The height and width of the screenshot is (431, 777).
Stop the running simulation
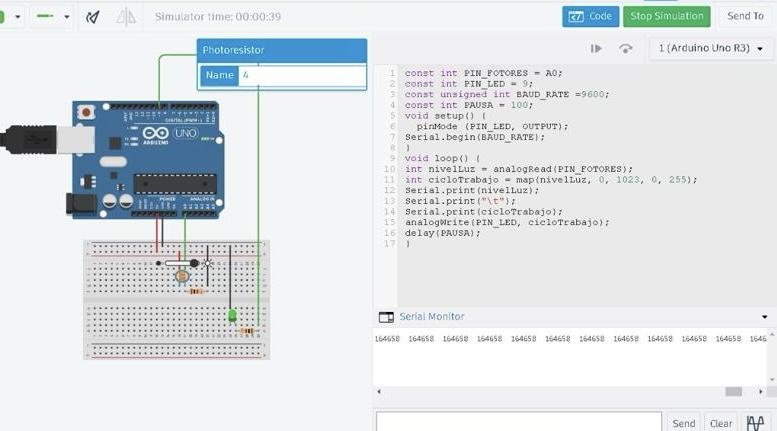pyautogui.click(x=667, y=16)
